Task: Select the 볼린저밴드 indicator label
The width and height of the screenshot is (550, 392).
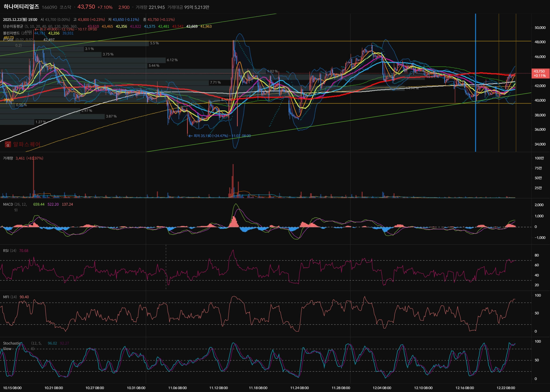Action: pos(11,33)
